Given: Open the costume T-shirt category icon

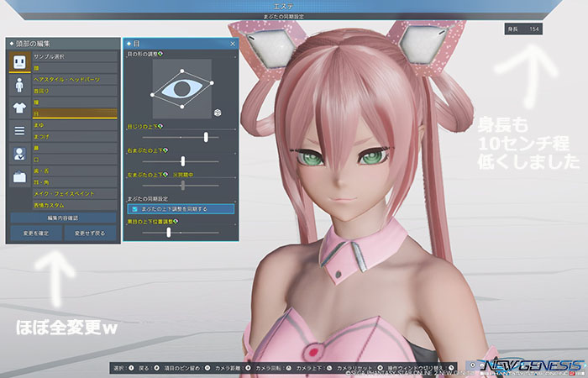Looking at the screenshot, I should 19,108.
